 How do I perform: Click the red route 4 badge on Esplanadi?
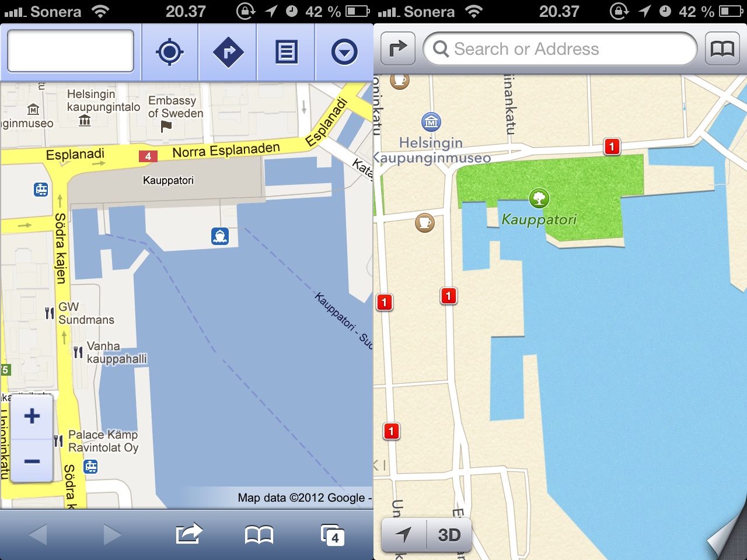148,156
